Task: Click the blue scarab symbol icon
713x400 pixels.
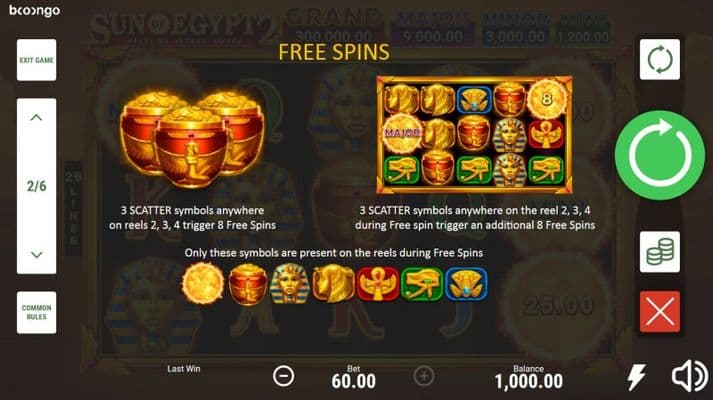Action: (x=466, y=285)
